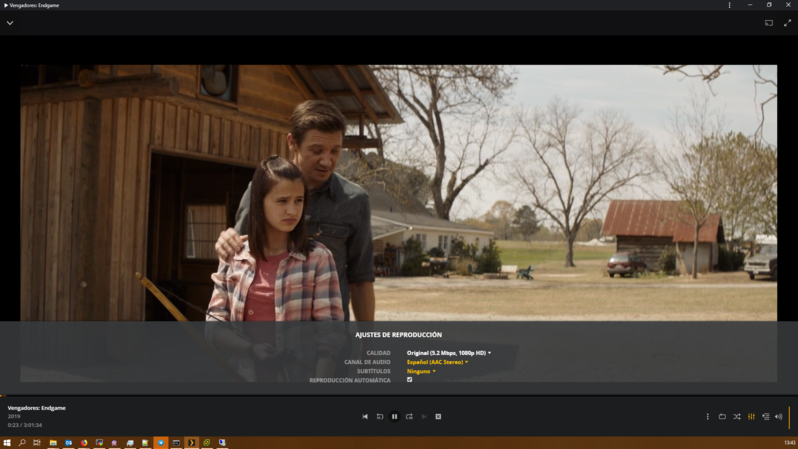Open the play queue list
798x449 pixels.
(765, 416)
